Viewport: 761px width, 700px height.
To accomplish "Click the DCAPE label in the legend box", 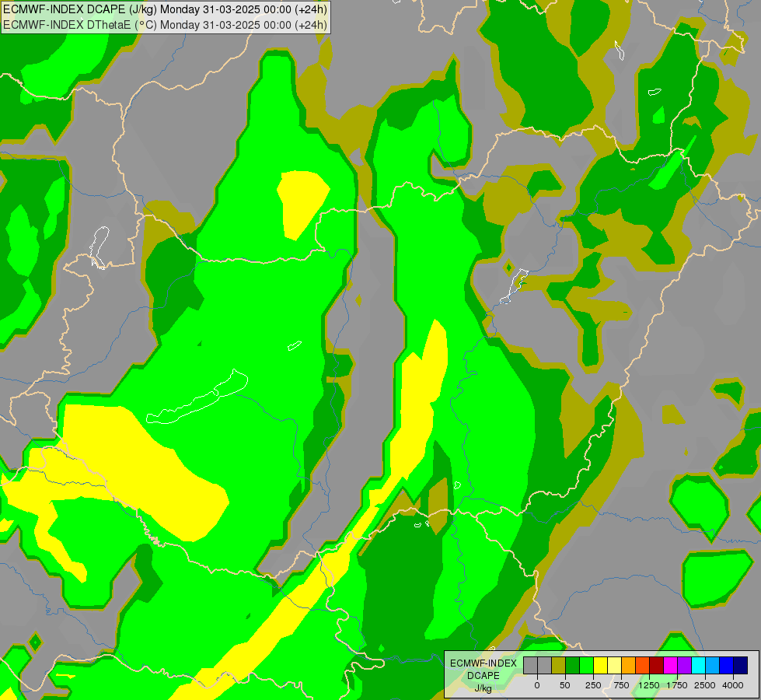I will click(x=483, y=676).
